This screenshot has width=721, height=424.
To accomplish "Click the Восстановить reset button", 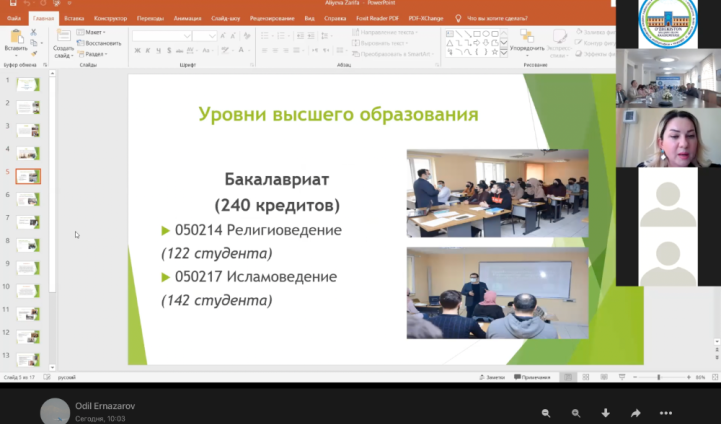I will point(99,43).
